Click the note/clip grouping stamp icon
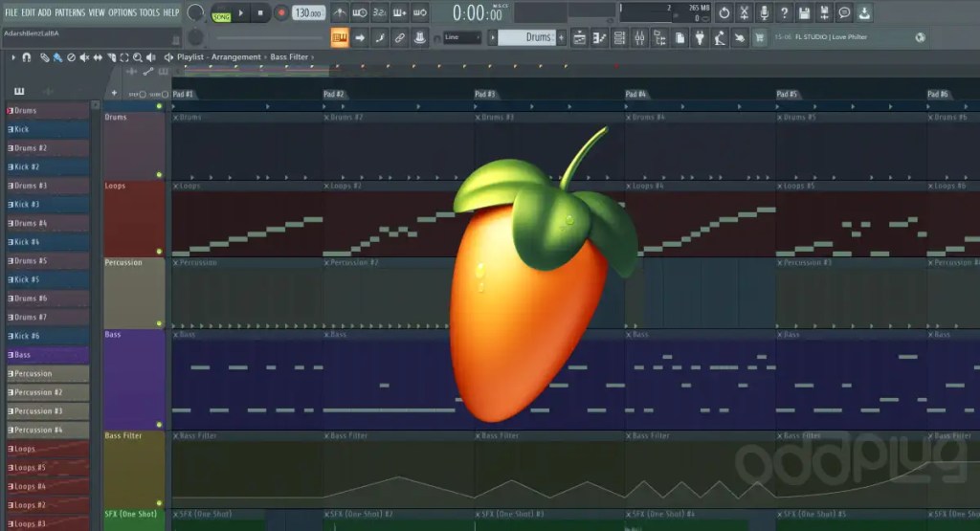 pyautogui.click(x=420, y=37)
